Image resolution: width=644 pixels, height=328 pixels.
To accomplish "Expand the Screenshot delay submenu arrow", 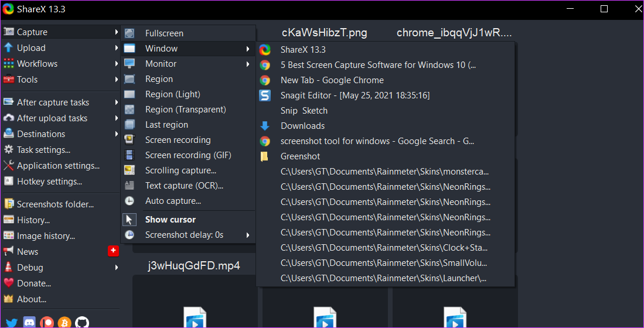I will (248, 235).
